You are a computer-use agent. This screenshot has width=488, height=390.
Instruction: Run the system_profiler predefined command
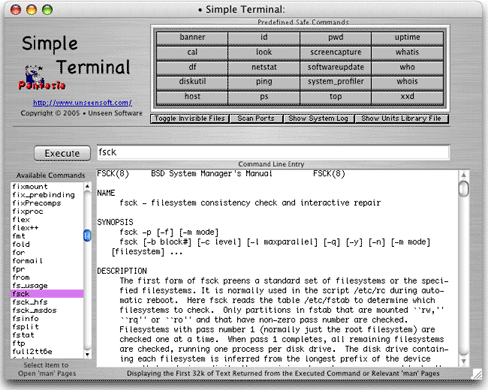click(335, 82)
